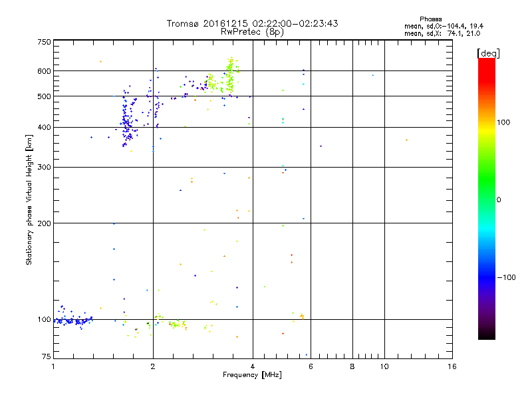The width and height of the screenshot is (532, 399).
Task: Click the y-axis '500' tick label
Action: pos(44,96)
